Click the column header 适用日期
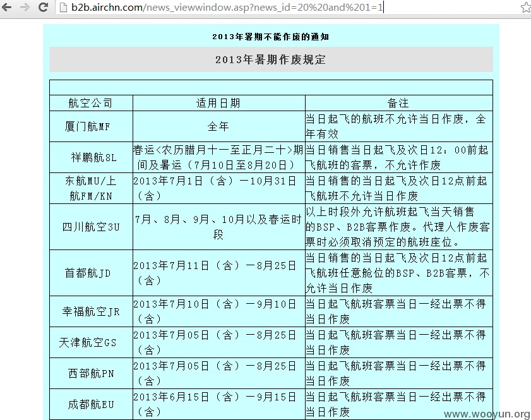The image size is (531, 420). 218,103
